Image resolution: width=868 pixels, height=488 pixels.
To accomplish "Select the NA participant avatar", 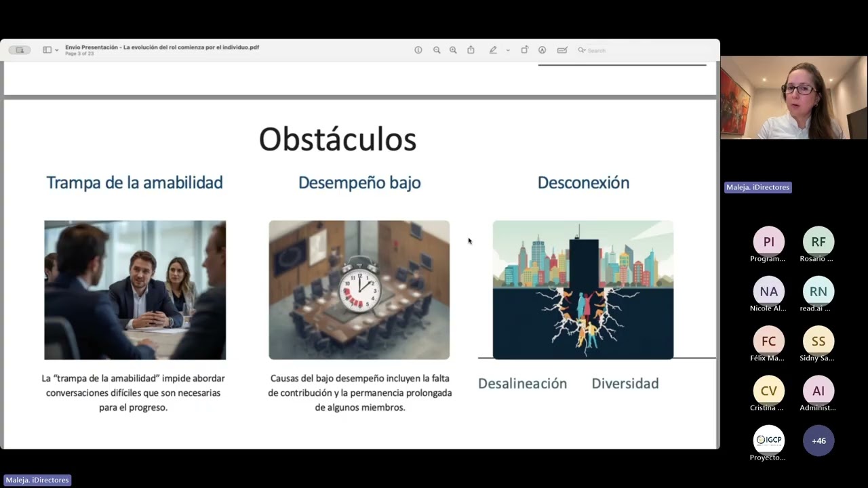I will click(x=768, y=291).
